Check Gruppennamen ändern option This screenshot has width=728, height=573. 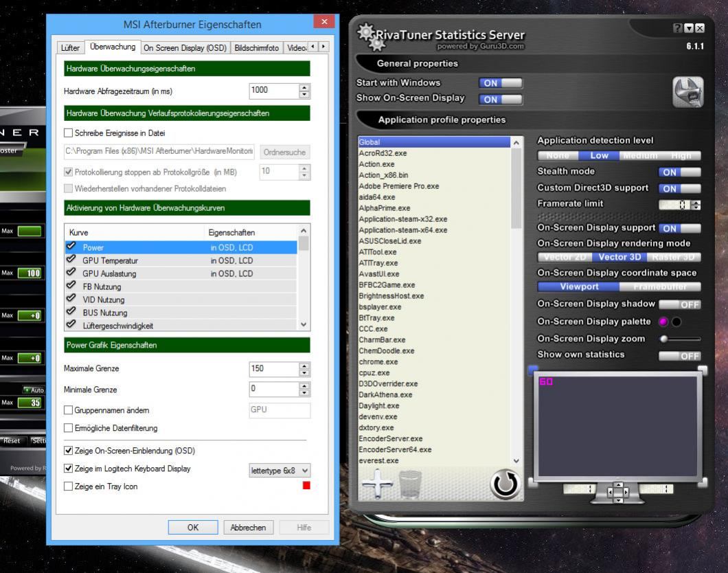pos(68,410)
